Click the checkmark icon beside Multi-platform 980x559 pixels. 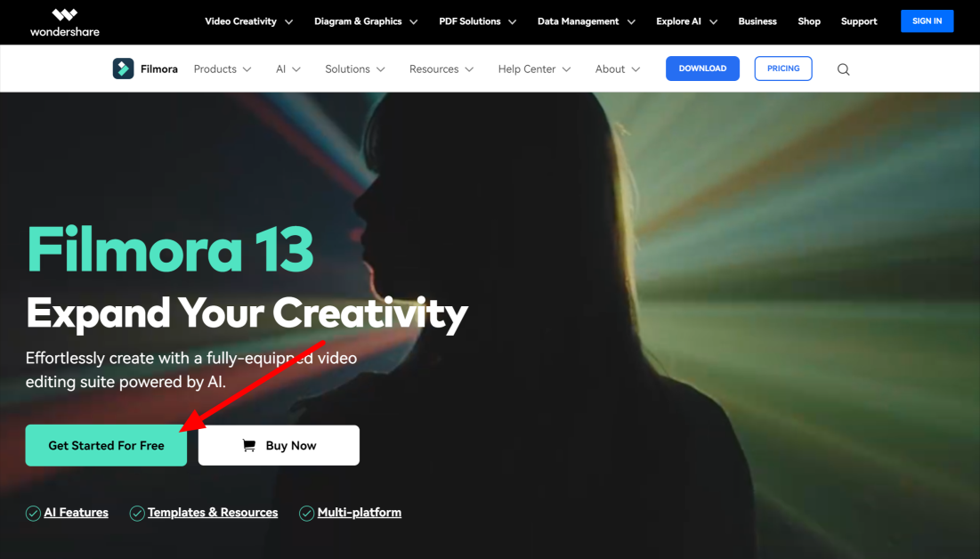[306, 513]
